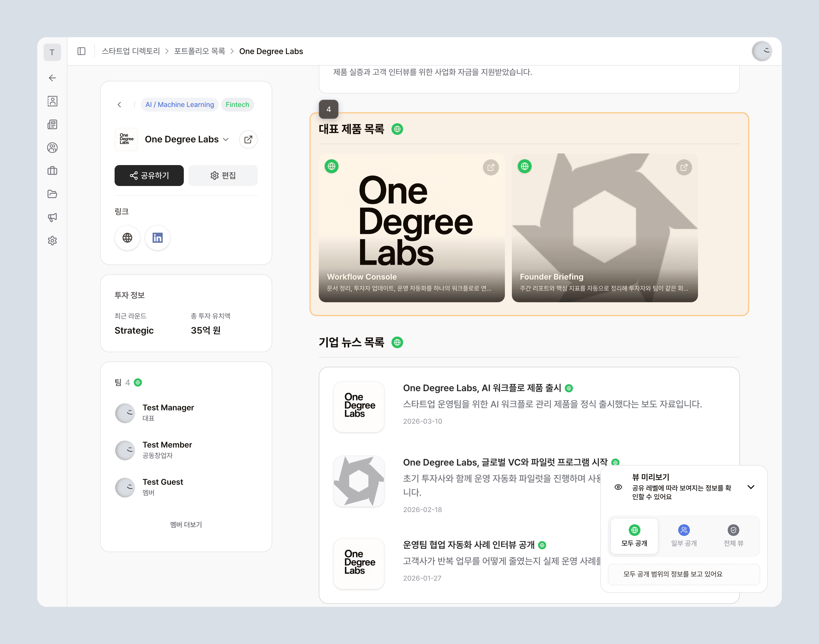Click 스타트업 디렉토리 breadcrumb

tap(131, 51)
